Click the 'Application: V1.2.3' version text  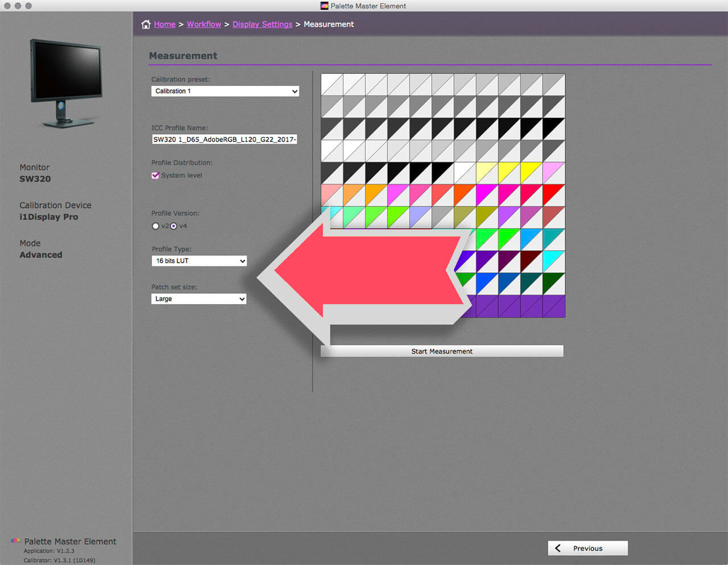pyautogui.click(x=49, y=551)
